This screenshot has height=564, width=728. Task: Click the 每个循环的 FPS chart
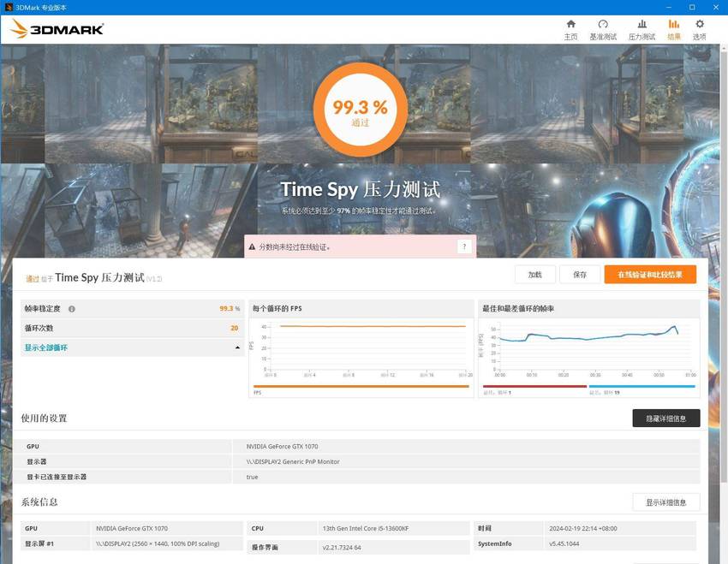tap(361, 347)
